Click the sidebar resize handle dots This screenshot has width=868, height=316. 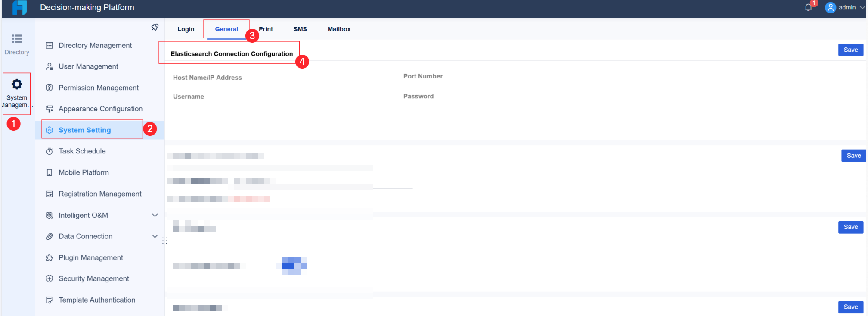tap(164, 241)
